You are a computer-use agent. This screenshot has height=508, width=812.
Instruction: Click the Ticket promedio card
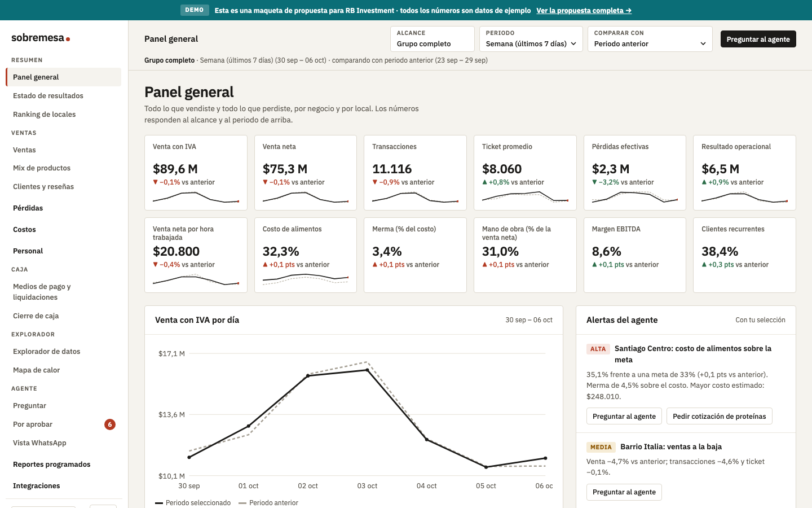525,173
